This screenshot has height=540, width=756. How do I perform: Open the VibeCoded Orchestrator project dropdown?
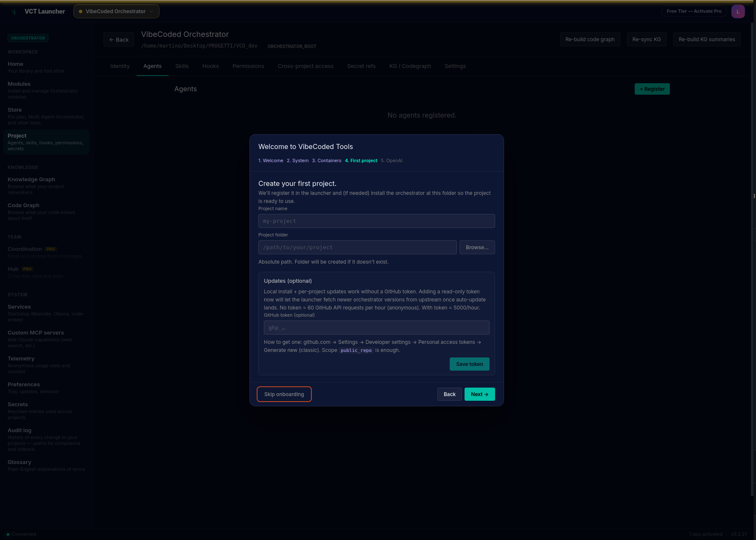tap(116, 11)
